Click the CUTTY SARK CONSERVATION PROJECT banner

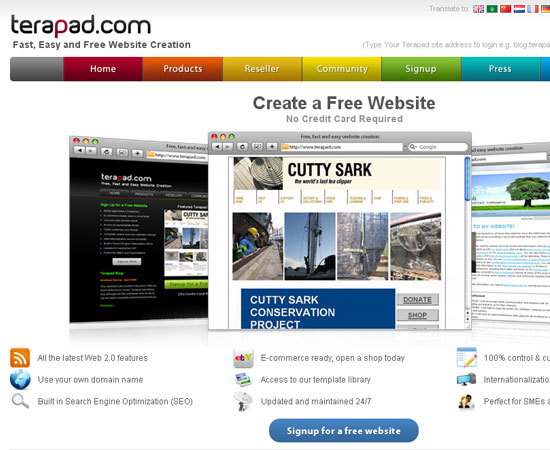(x=318, y=309)
